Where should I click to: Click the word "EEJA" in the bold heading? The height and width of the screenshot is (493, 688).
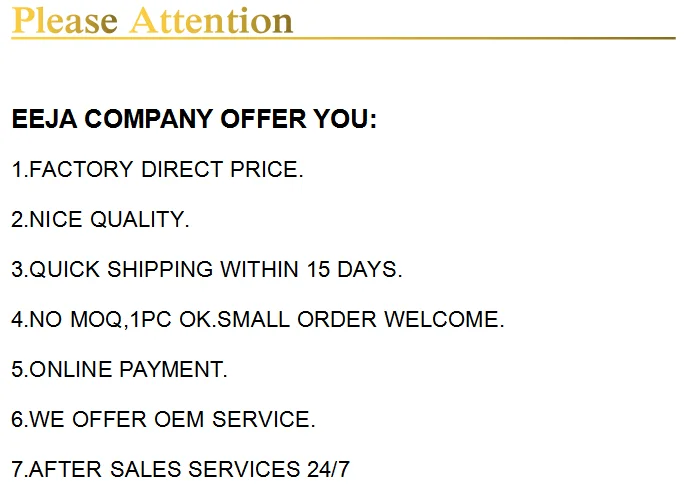44,120
